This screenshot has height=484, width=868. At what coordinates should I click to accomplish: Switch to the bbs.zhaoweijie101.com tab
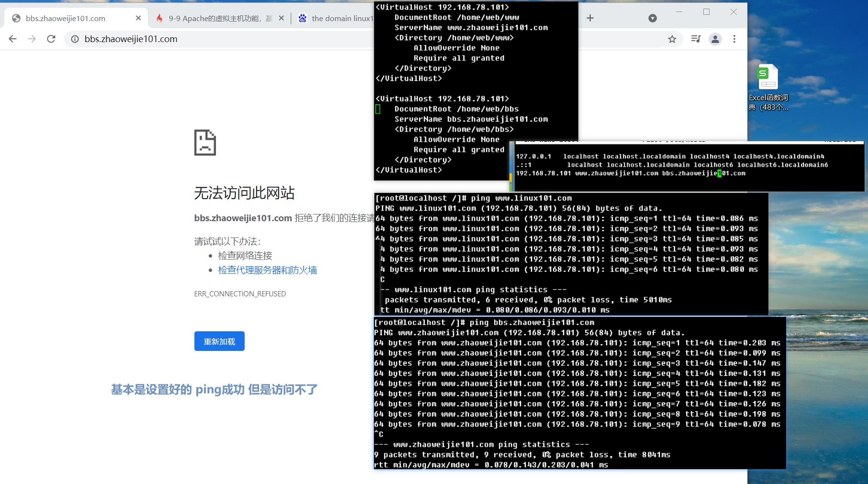tap(77, 18)
